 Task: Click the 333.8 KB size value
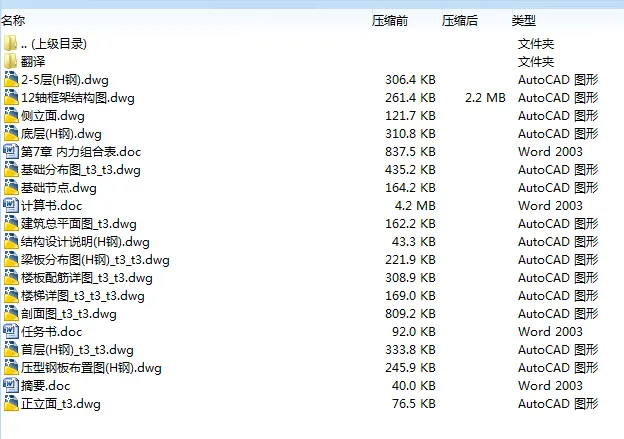410,349
